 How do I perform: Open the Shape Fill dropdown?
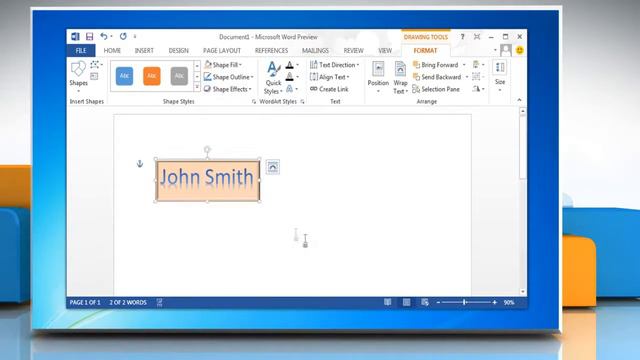[223, 65]
